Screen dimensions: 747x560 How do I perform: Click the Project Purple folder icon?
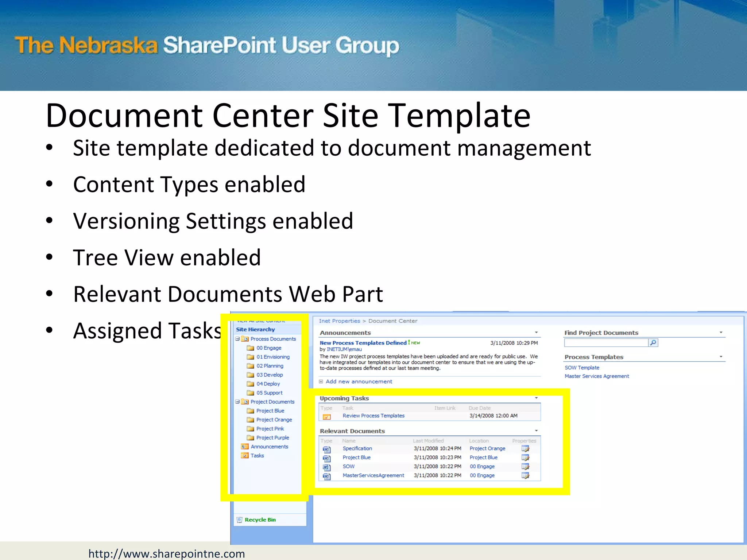[x=250, y=437]
